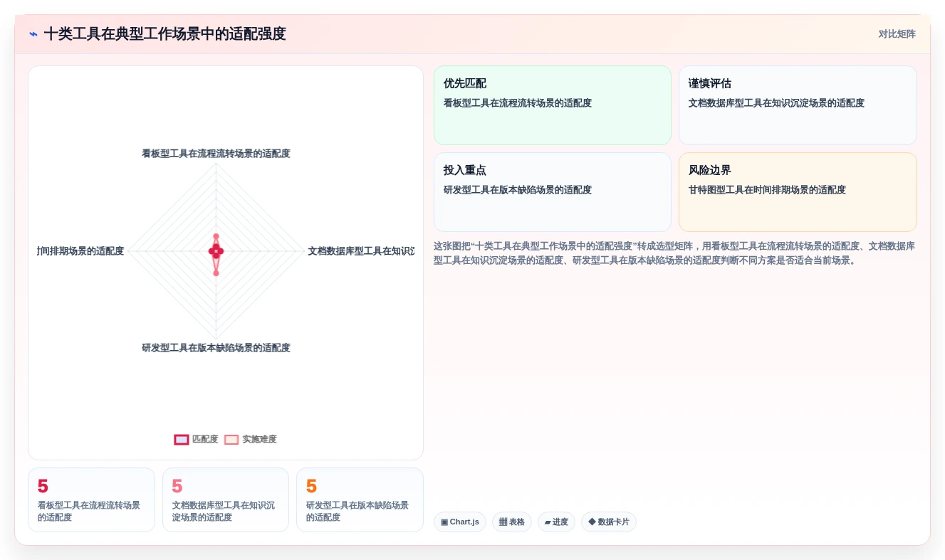This screenshot has width=945, height=560.
Task: Click 看板型工具在流程流转场景的适配度 in 优先匹配 card
Action: tap(518, 103)
